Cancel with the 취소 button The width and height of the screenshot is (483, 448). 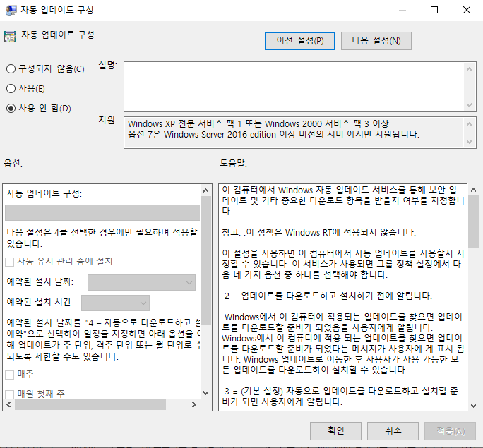(393, 431)
